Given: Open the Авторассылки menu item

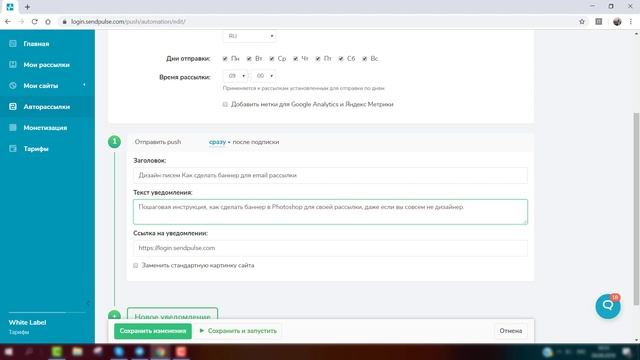Looking at the screenshot, I should click(x=47, y=107).
